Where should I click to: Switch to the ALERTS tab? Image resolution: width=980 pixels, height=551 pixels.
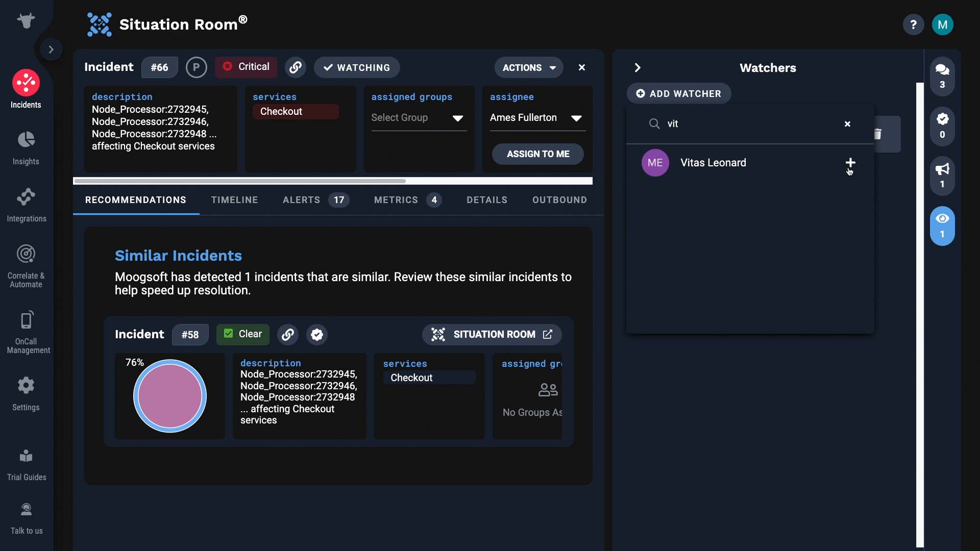(x=316, y=200)
